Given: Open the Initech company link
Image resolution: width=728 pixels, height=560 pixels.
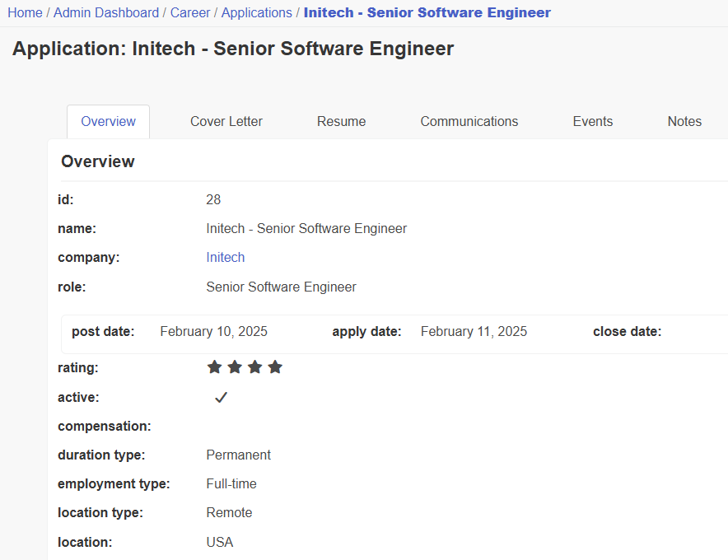Looking at the screenshot, I should pos(225,257).
